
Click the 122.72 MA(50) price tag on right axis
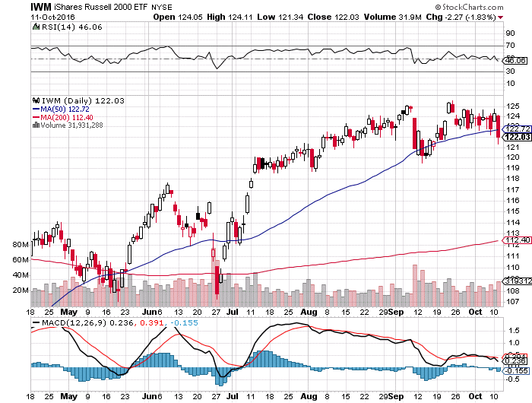click(518, 129)
